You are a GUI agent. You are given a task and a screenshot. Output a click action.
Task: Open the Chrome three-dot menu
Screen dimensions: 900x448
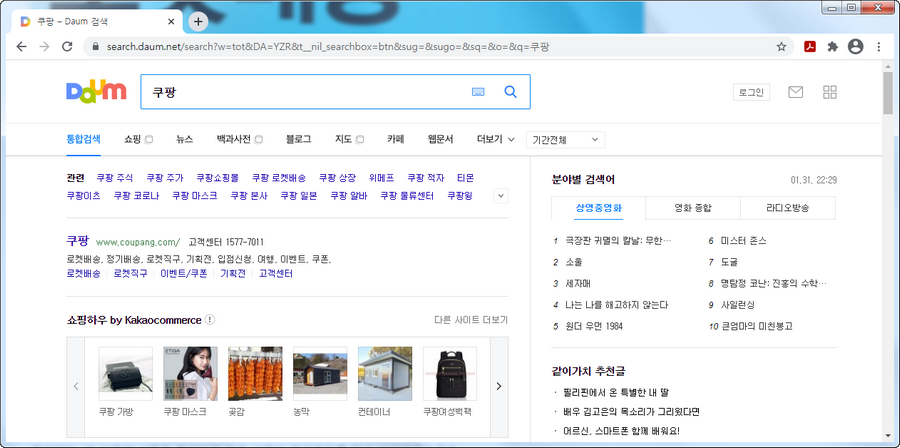[879, 47]
